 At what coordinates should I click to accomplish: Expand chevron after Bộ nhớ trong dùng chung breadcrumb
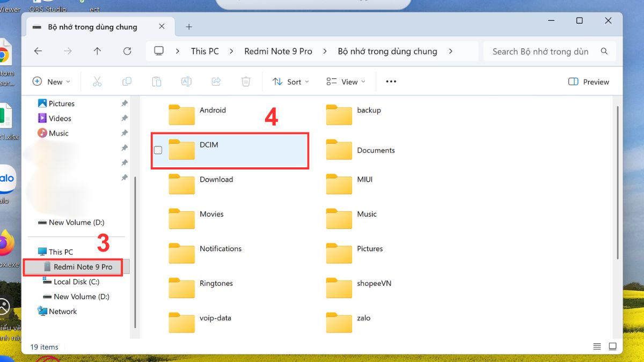[450, 51]
